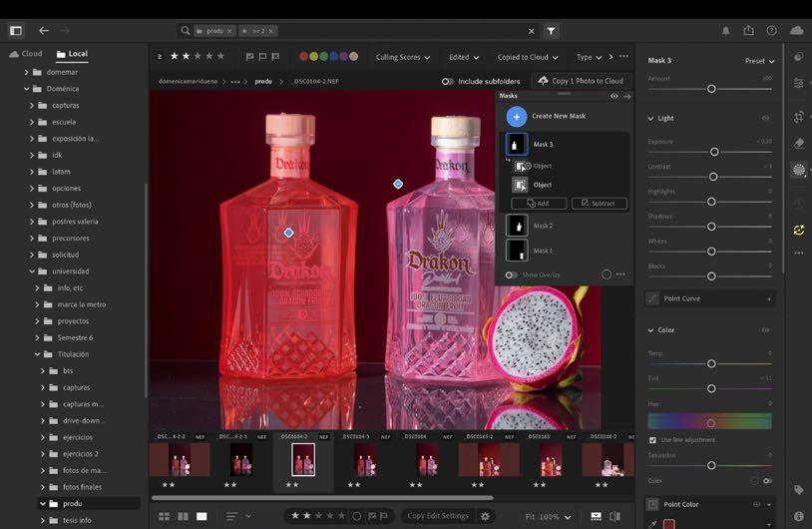The image size is (812, 529).
Task: Open the Versions sync icon
Action: click(799, 230)
